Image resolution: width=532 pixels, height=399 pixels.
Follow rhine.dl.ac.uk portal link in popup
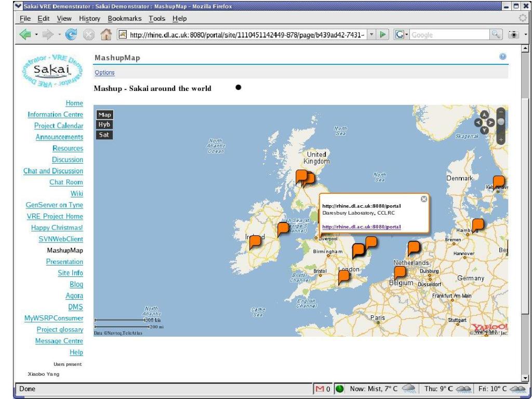(362, 227)
